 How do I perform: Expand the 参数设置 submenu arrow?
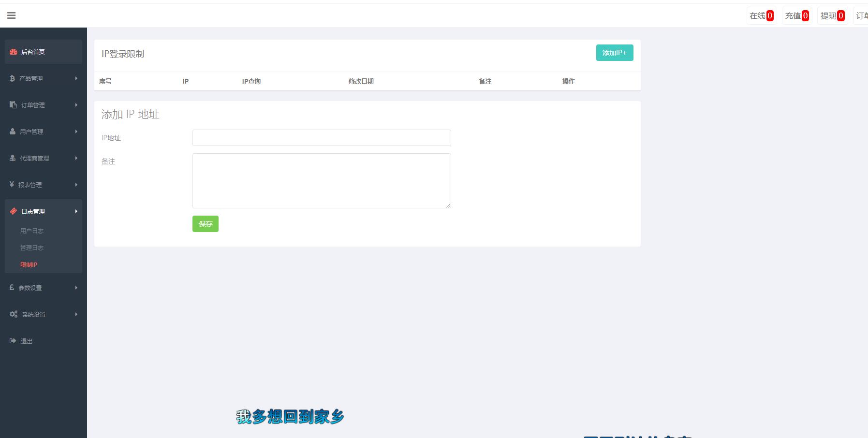coord(76,288)
